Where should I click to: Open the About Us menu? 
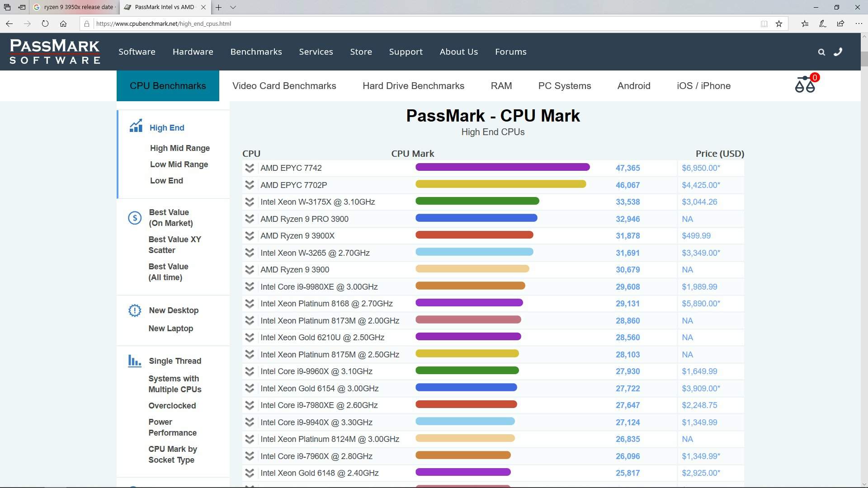tap(459, 52)
